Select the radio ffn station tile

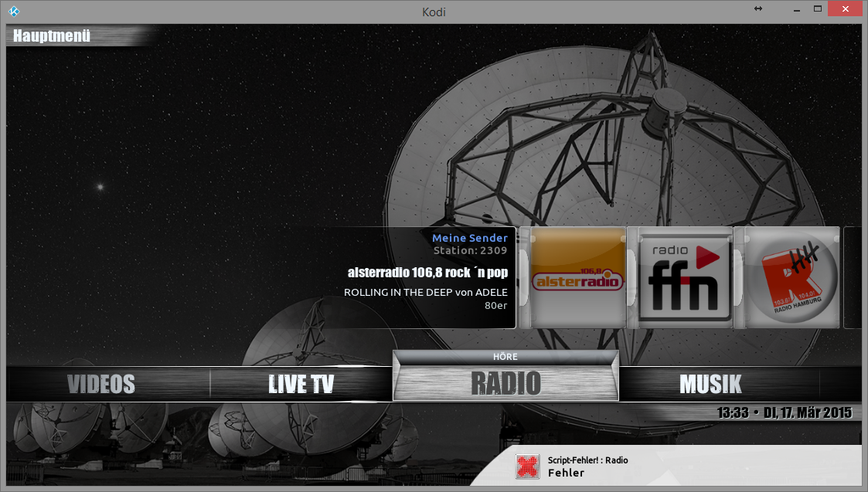coord(685,277)
